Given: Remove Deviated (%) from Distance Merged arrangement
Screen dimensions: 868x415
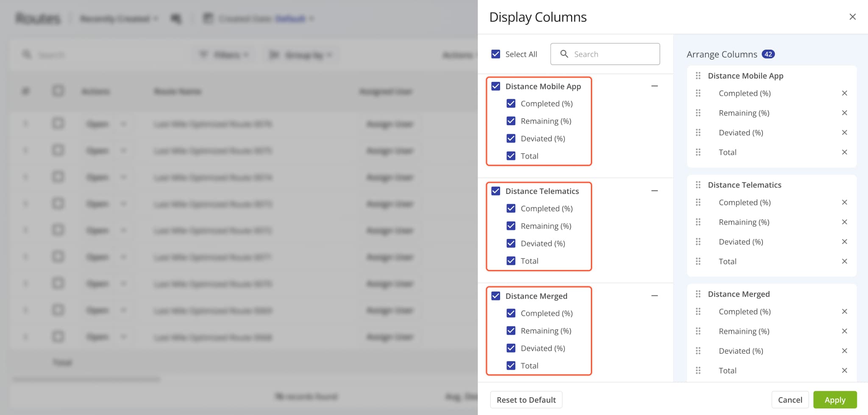Looking at the screenshot, I should click(844, 351).
